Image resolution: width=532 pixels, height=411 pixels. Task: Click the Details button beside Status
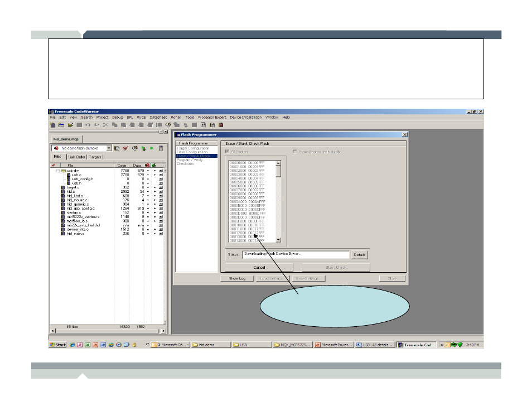coord(359,254)
